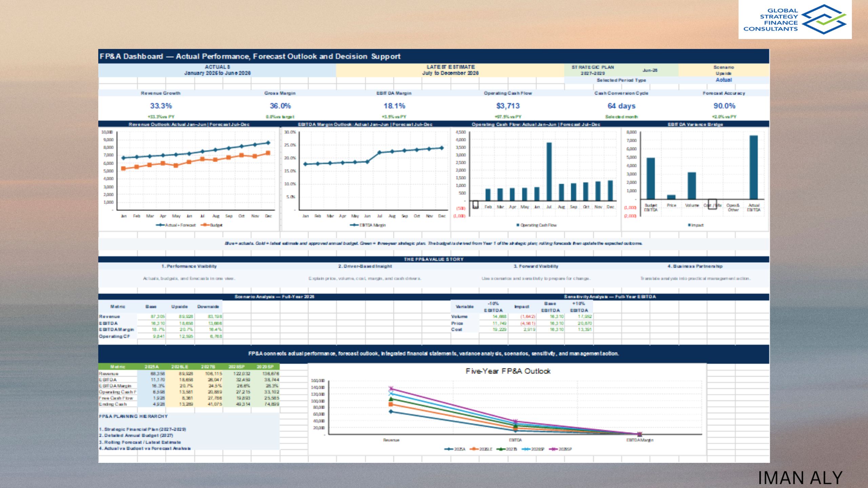Click the Budget legend entry in Revenue chart
Image resolution: width=868 pixels, height=488 pixels.
tap(212, 225)
